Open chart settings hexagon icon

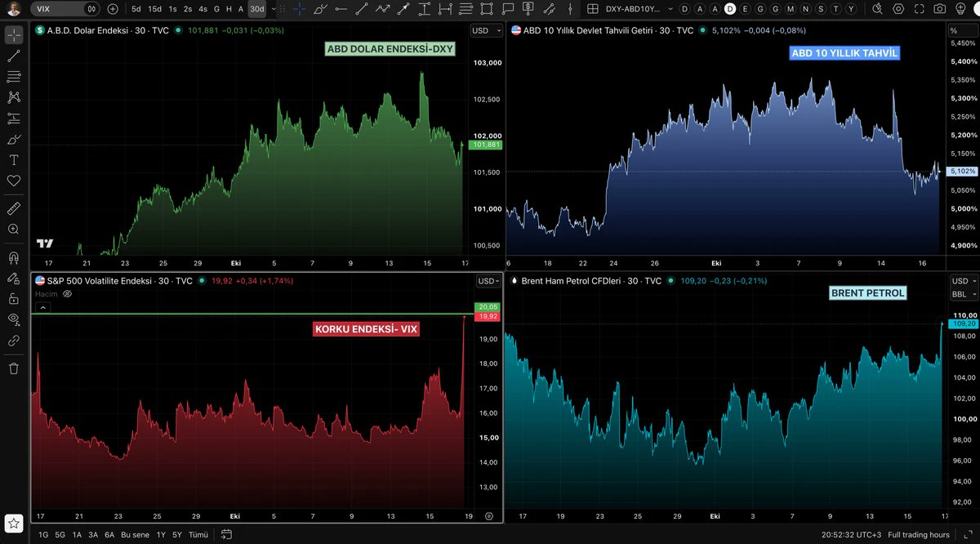899,9
